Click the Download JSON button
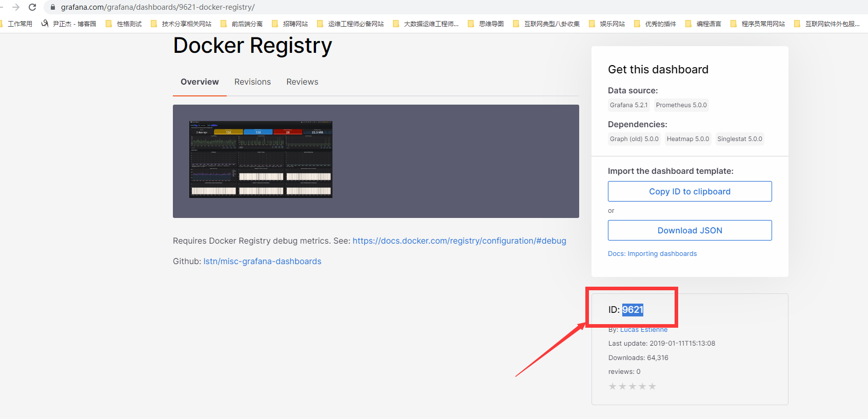Image resolution: width=868 pixels, height=419 pixels. (689, 230)
